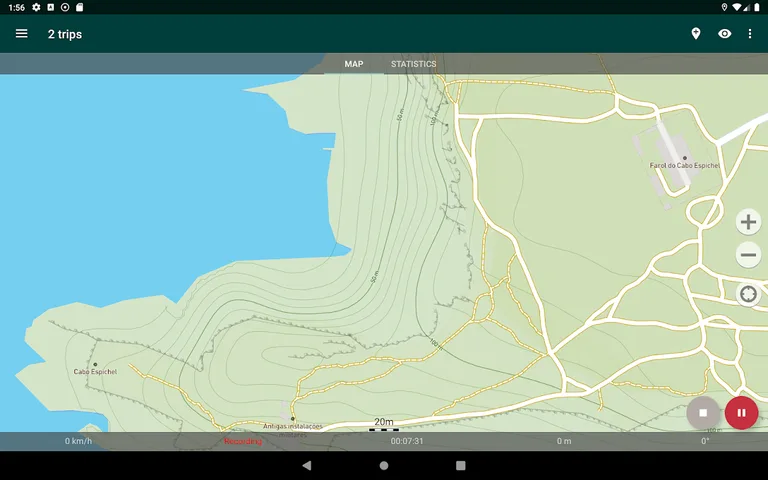768x480 pixels.
Task: Switch to the MAP tab
Action: (x=354, y=64)
